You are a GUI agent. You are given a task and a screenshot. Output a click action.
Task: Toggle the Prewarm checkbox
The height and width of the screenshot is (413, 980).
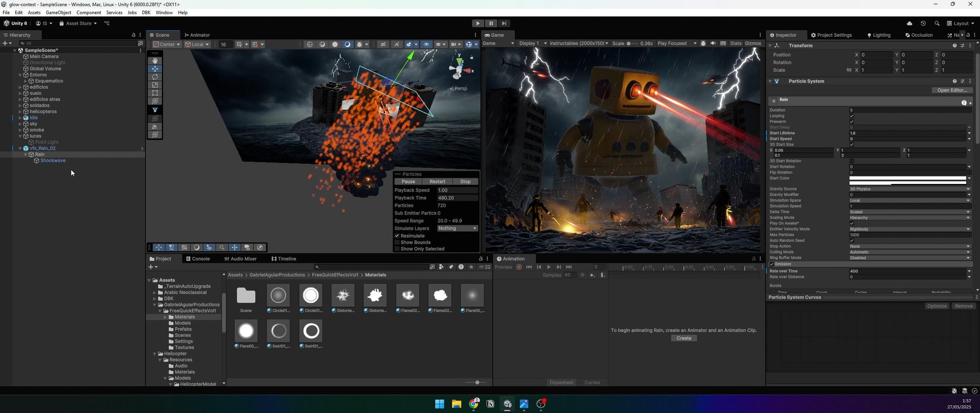pos(852,121)
